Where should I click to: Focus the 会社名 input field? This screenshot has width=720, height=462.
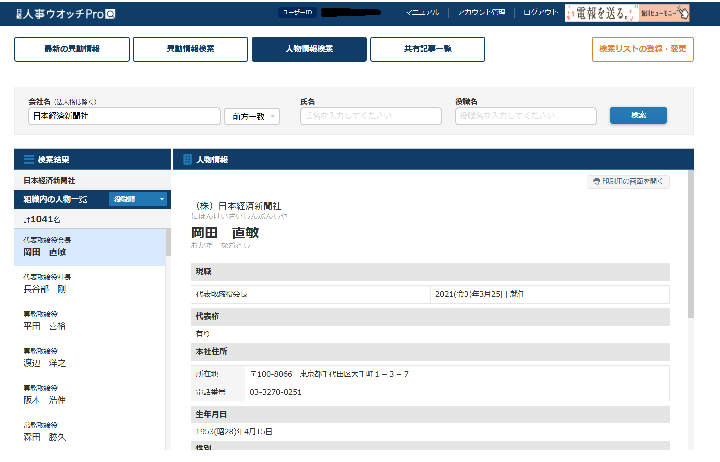pos(124,116)
